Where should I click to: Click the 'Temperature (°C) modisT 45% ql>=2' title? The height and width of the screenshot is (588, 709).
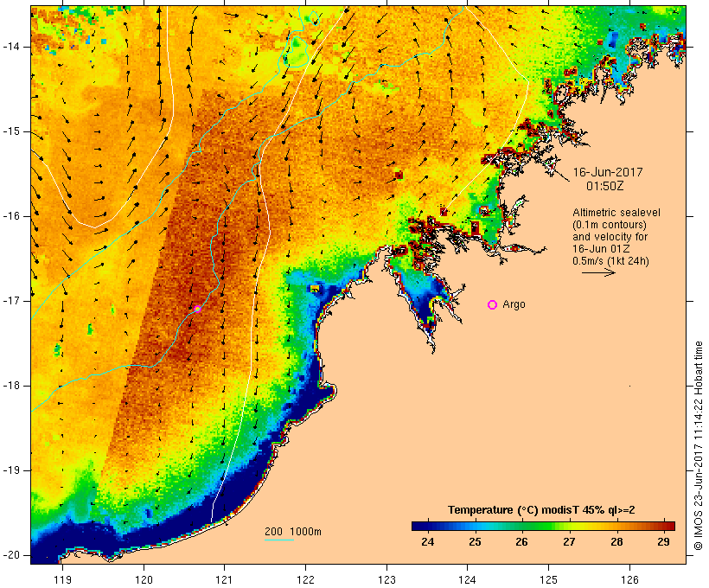pyautogui.click(x=541, y=510)
